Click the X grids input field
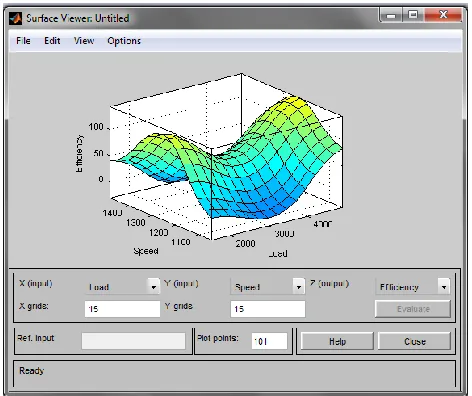Image resolution: width=472 pixels, height=396 pixels. 122,309
